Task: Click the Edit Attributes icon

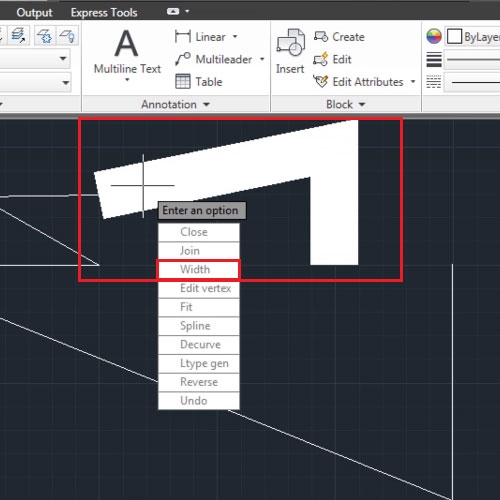Action: point(321,81)
